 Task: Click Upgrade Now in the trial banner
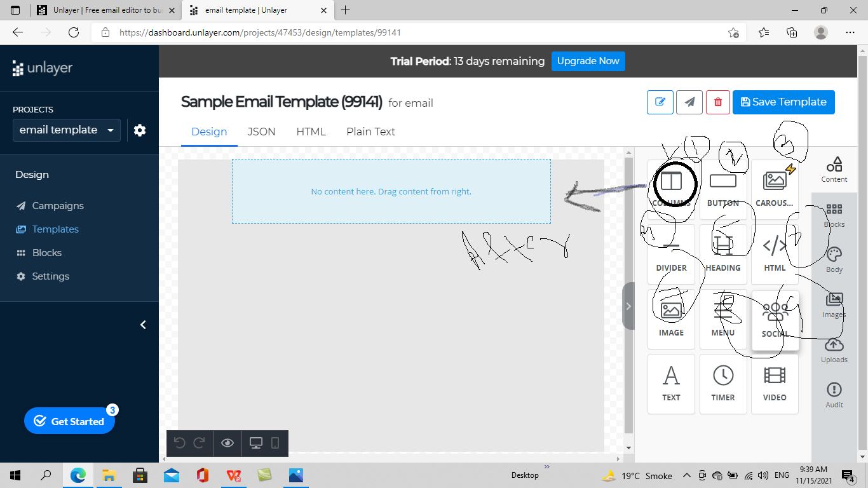point(588,61)
